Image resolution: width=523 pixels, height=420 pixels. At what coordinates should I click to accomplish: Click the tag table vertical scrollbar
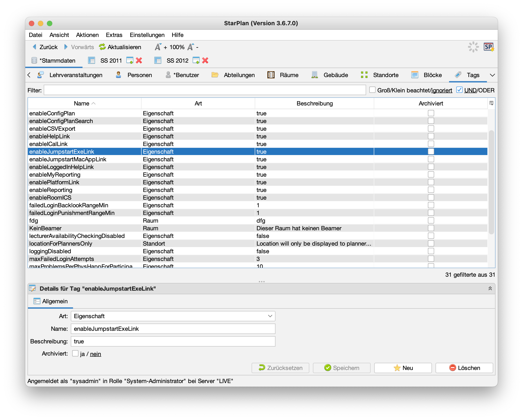click(491, 182)
